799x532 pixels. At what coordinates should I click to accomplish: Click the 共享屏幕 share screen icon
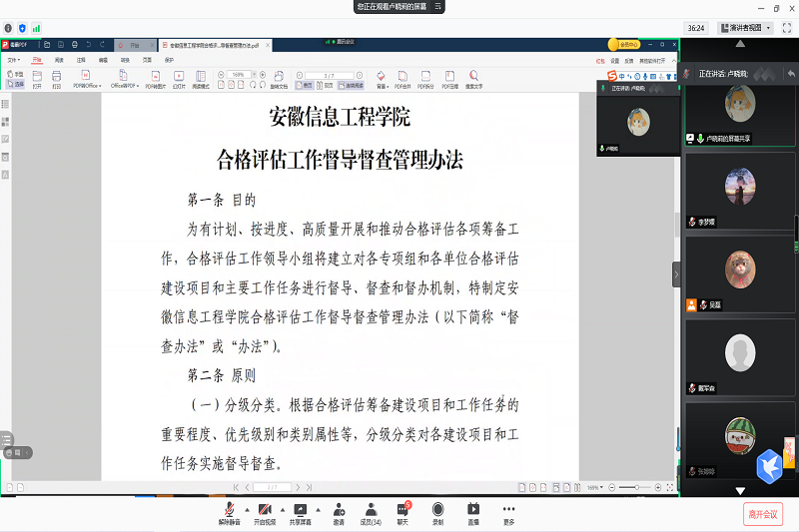pos(300,509)
